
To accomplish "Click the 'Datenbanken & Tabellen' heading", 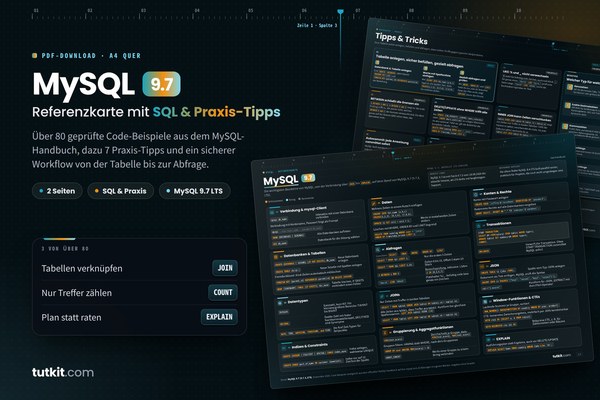I will click(305, 254).
